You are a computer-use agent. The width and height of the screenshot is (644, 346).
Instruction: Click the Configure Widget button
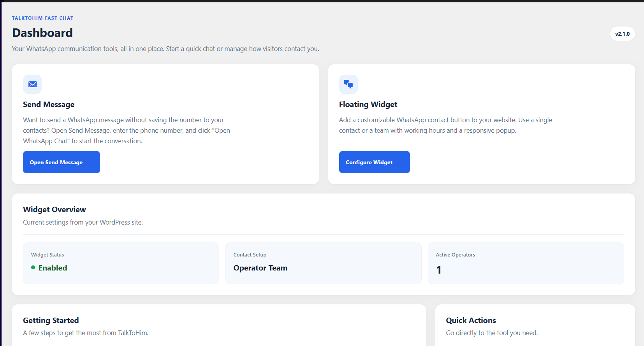(x=375, y=162)
